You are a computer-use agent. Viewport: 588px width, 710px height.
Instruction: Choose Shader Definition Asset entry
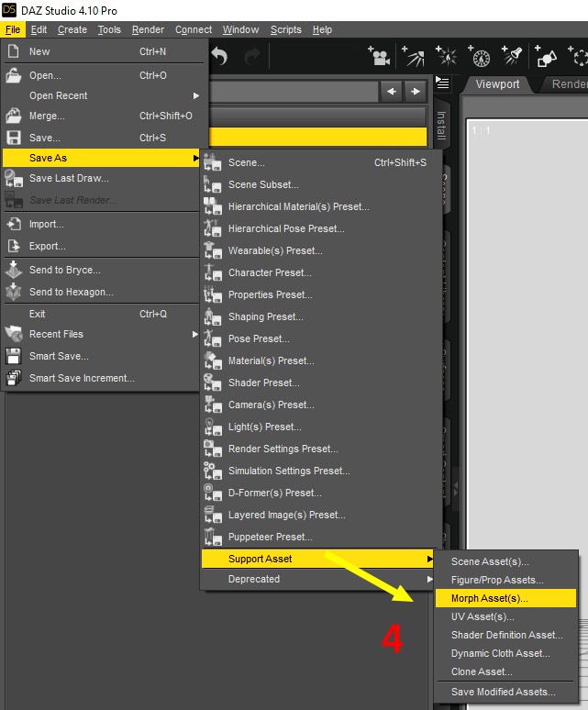coord(505,635)
